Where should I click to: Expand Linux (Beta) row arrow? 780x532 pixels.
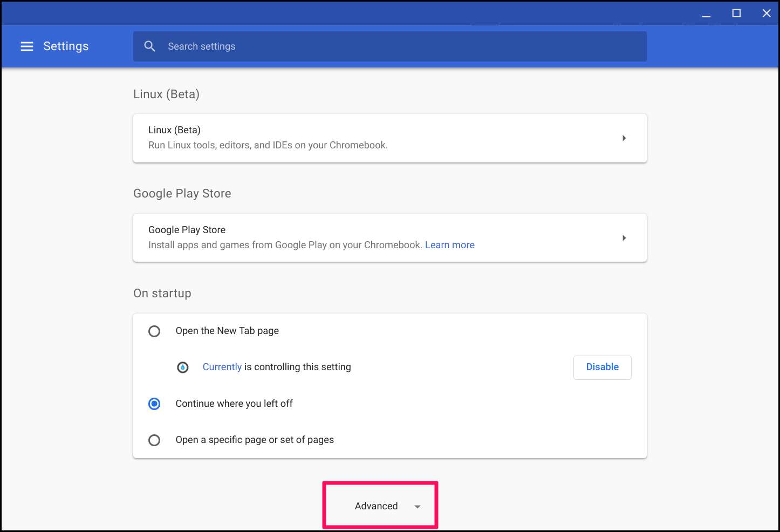pos(624,138)
